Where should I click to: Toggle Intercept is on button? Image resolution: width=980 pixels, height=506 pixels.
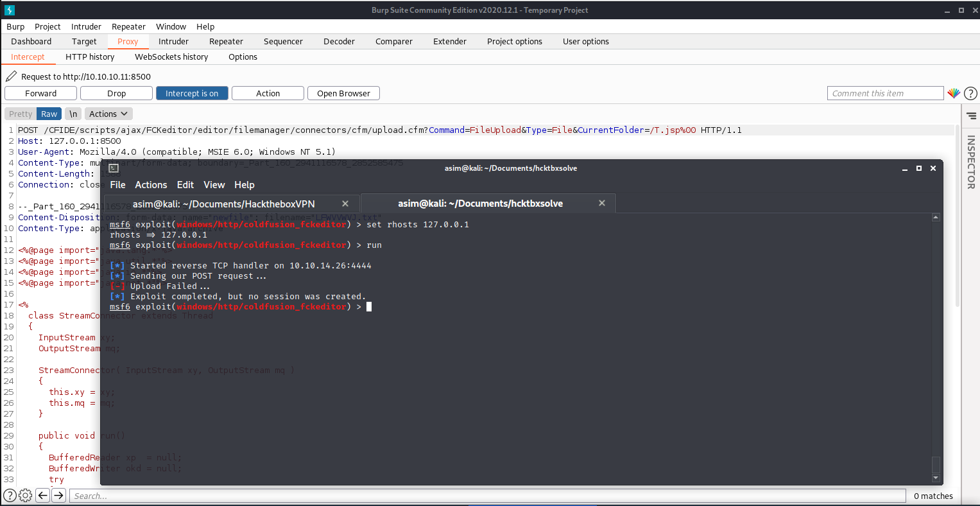pos(192,93)
